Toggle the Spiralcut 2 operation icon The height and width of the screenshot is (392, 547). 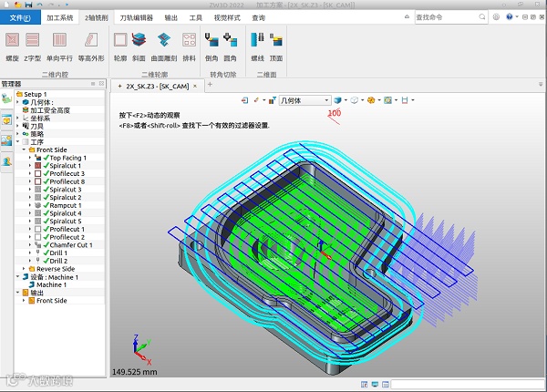point(38,197)
